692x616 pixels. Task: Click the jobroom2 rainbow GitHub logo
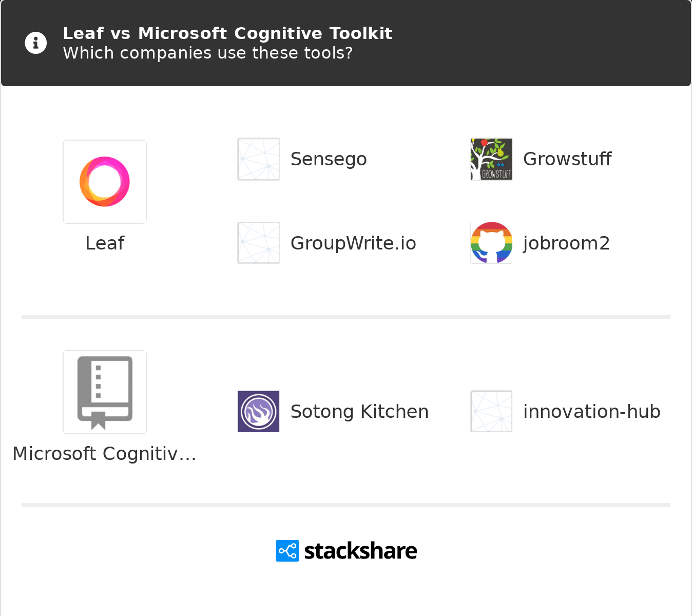click(491, 243)
